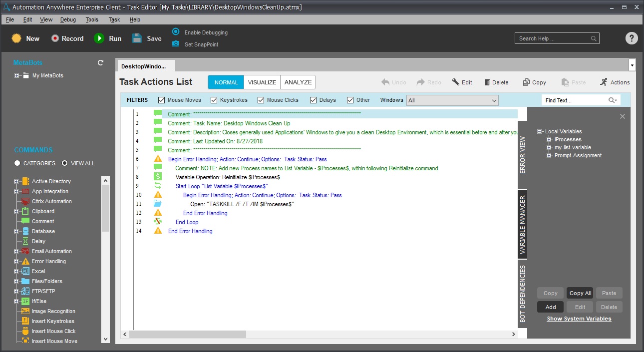
Task: Uncheck the Keystrokes filter
Action: click(214, 100)
